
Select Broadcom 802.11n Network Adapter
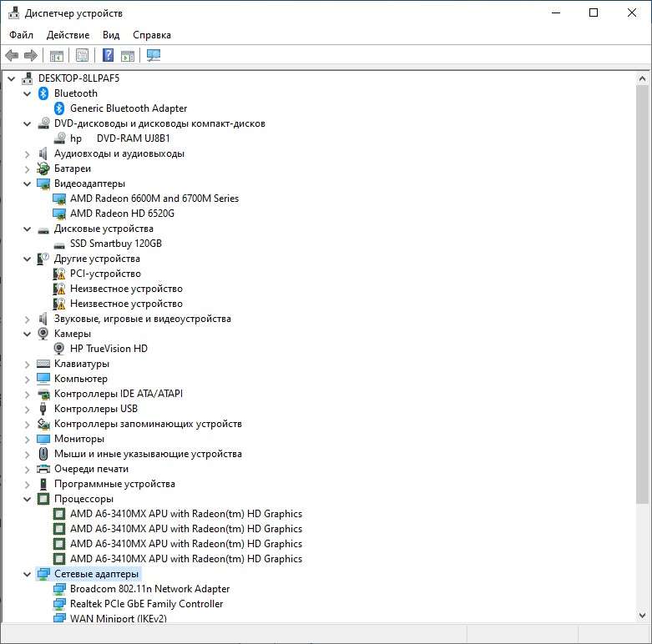(x=149, y=589)
